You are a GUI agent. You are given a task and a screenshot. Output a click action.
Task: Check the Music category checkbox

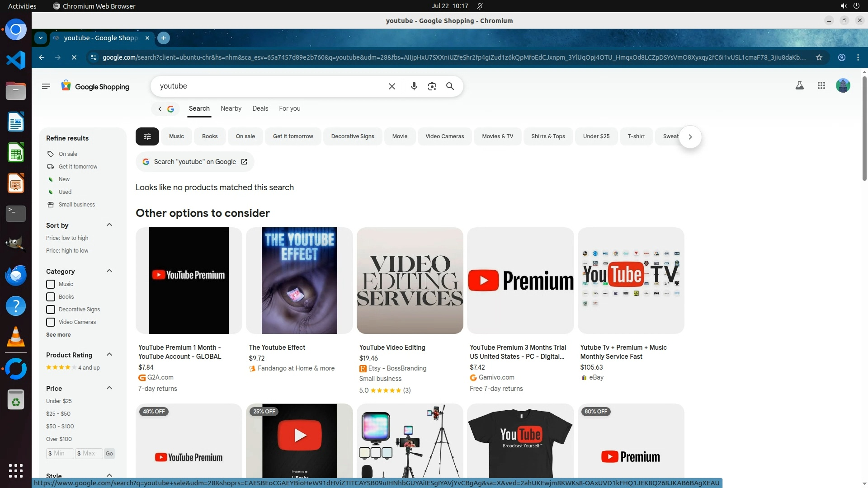pos(51,284)
